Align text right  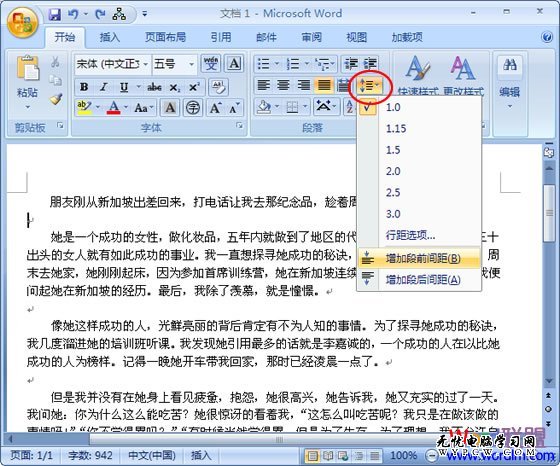pyautogui.click(x=304, y=85)
